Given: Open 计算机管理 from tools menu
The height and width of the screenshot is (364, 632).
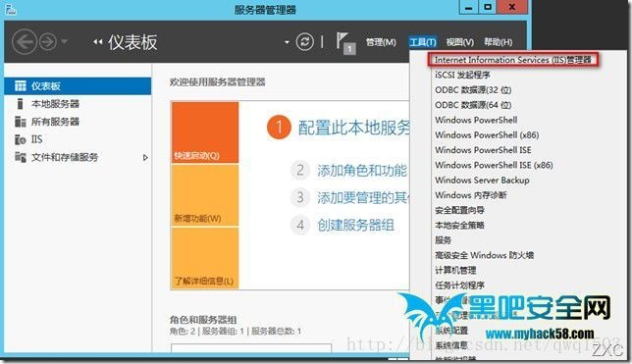Looking at the screenshot, I should point(455,270).
